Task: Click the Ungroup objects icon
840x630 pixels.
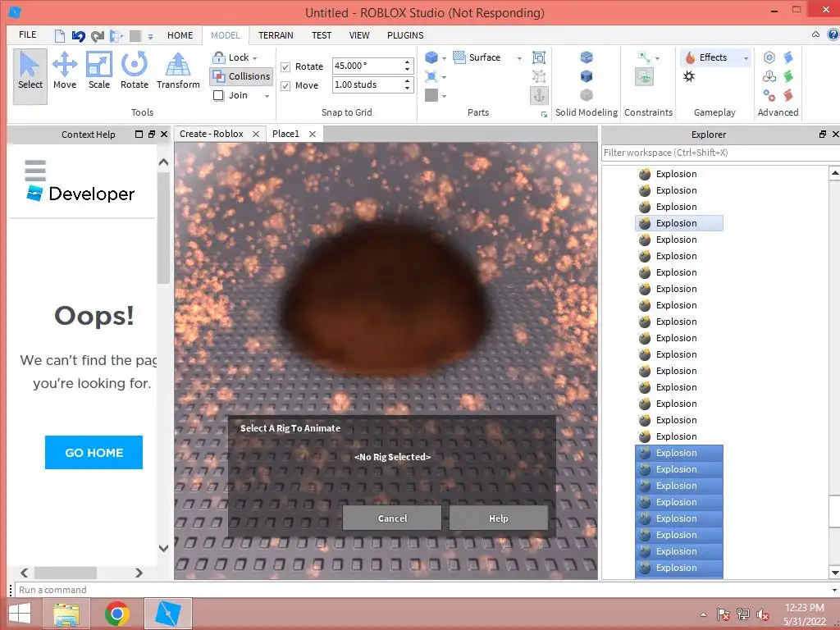Action: coord(539,76)
